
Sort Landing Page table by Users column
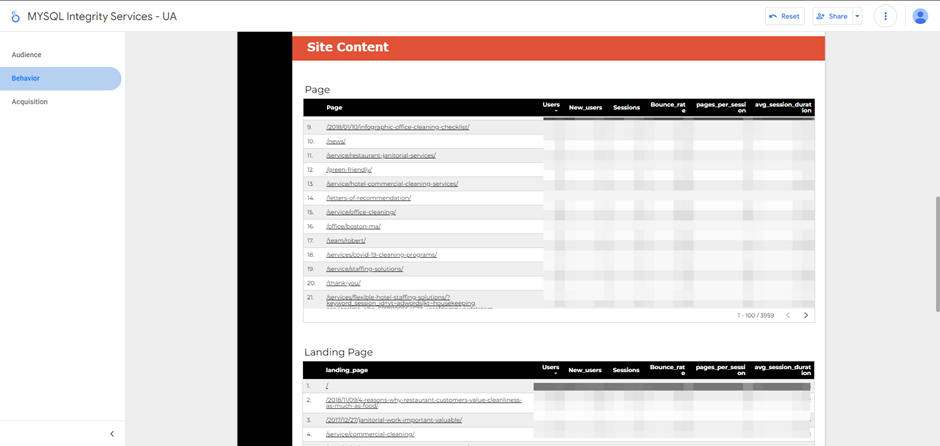point(551,368)
